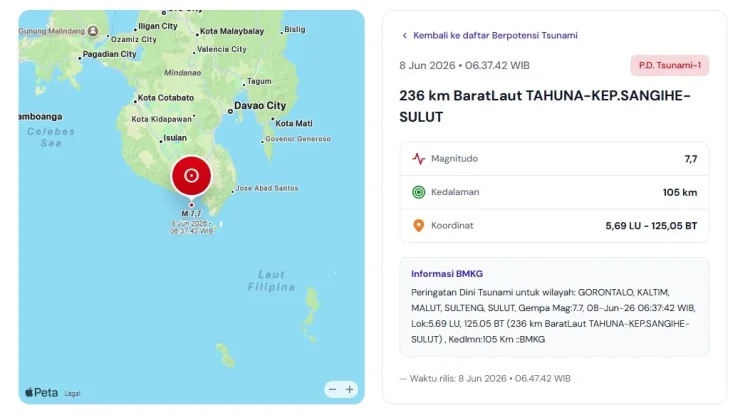Click the M 7,7 label under marker
This screenshot has height=420, width=750.
(x=191, y=214)
